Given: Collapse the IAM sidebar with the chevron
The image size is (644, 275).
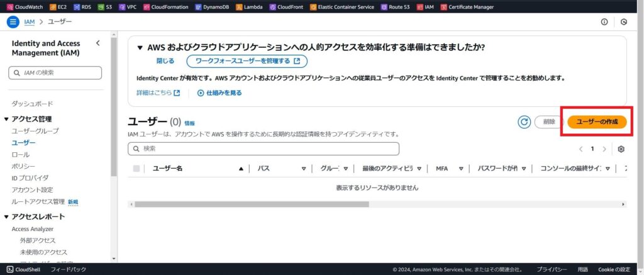Looking at the screenshot, I should (97, 43).
